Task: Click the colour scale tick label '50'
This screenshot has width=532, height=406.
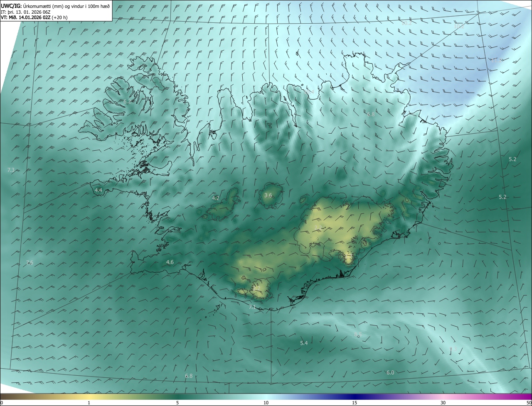Action: point(529,403)
